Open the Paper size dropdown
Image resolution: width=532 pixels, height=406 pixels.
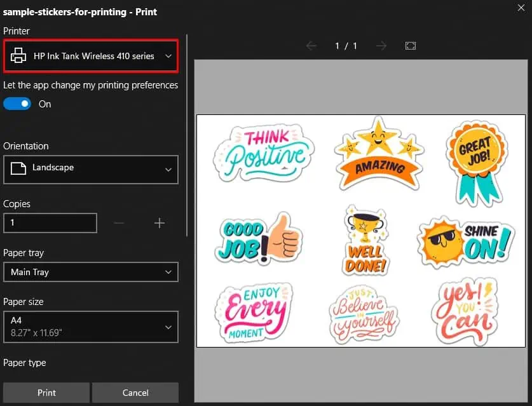pyautogui.click(x=90, y=327)
